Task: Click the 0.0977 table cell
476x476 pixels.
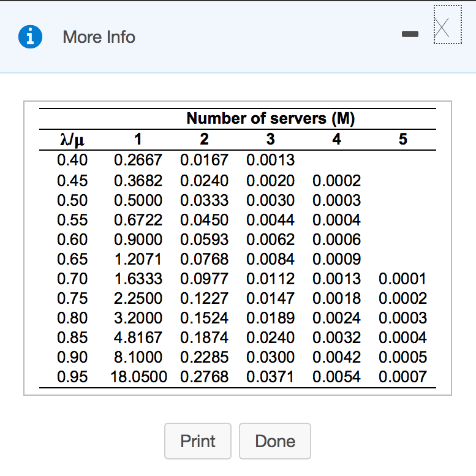Action: 204,279
